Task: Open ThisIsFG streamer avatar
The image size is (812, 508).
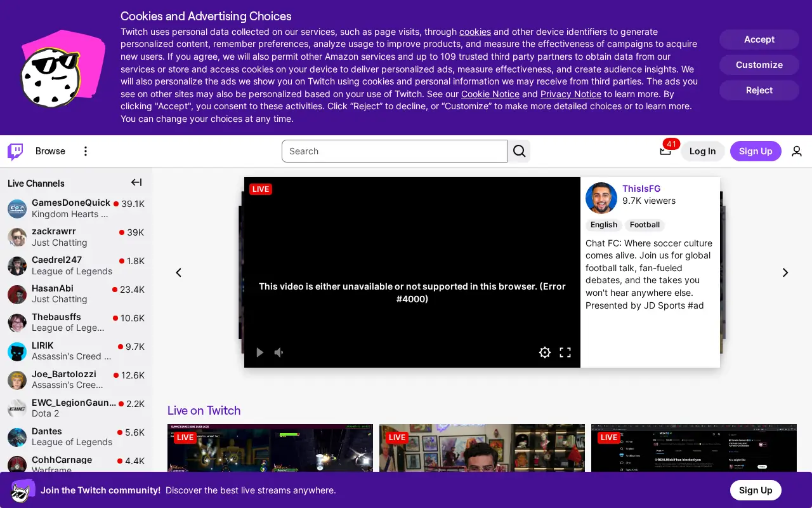Action: [x=601, y=198]
